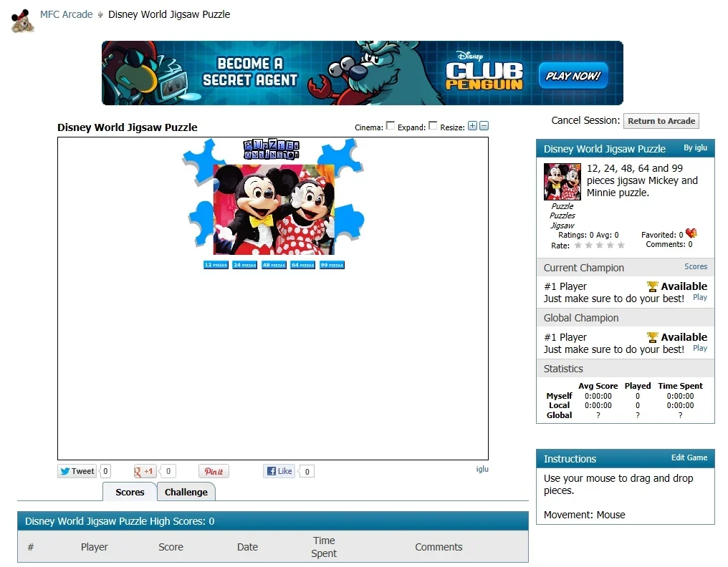Click the Club Penguin Play Now banner button
The height and width of the screenshot is (567, 728).
[573, 76]
